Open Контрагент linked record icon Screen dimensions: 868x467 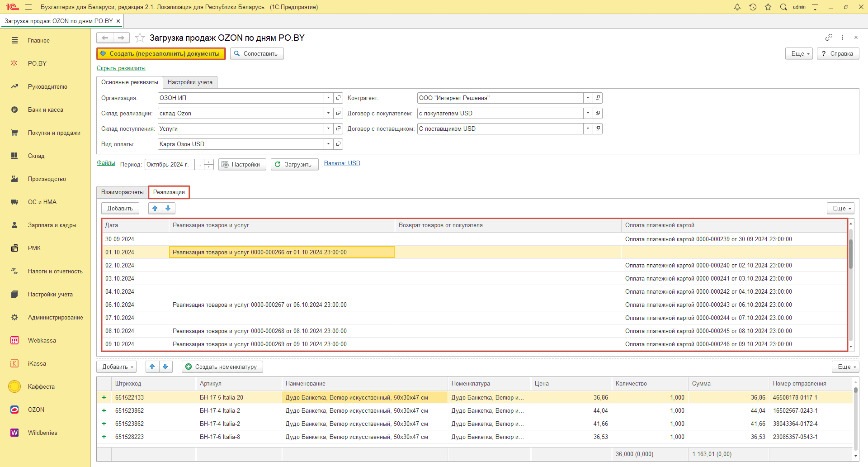tap(598, 98)
